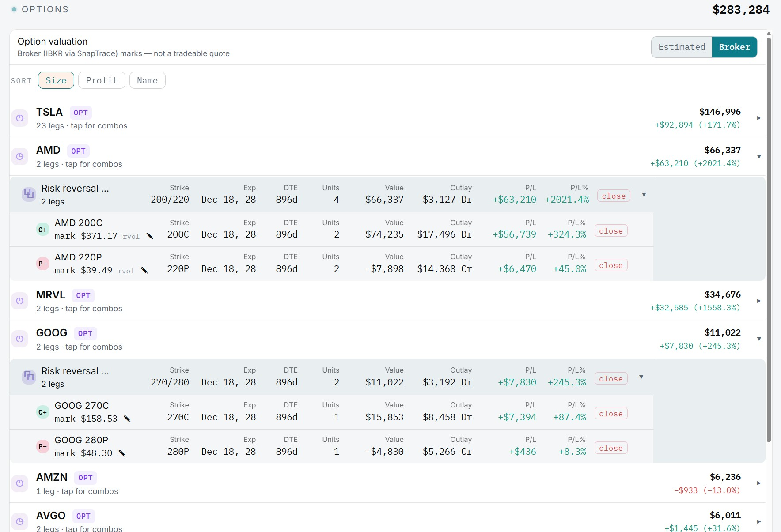Screen dimensions: 781x532
Task: Click the C+ badge on GOOG 270C
Action: click(43, 412)
